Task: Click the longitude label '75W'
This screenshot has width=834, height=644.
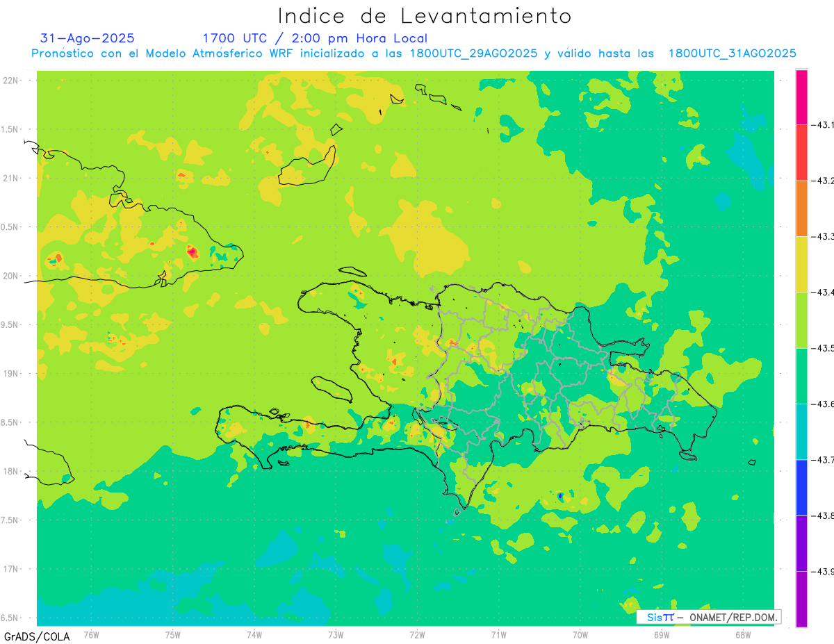Action: (x=173, y=634)
